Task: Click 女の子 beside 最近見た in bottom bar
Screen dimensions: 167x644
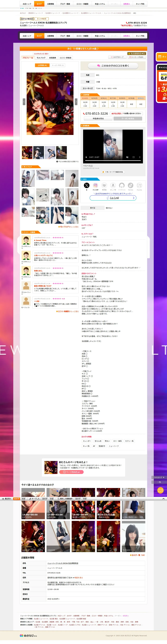Action: tap(17, 499)
